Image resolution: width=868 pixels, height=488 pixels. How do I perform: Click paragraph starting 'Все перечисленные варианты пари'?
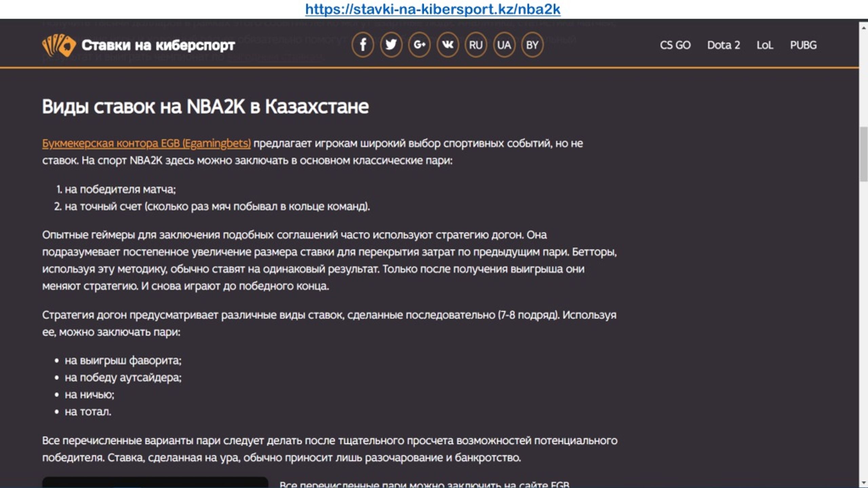point(330,449)
